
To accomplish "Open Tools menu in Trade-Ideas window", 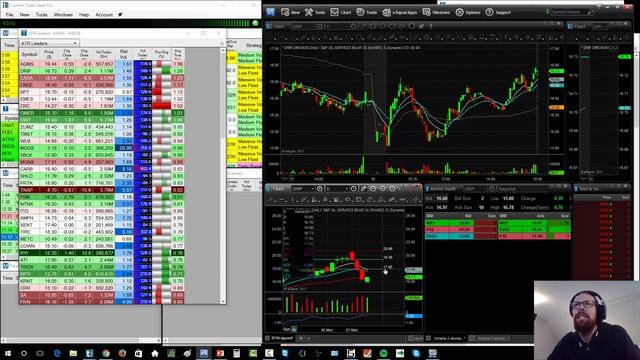I will 41,14.
